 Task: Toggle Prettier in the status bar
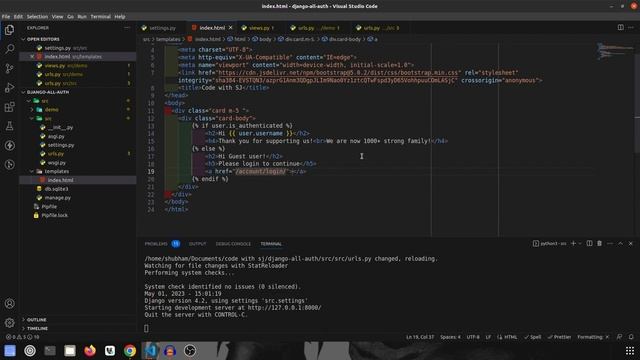point(559,337)
